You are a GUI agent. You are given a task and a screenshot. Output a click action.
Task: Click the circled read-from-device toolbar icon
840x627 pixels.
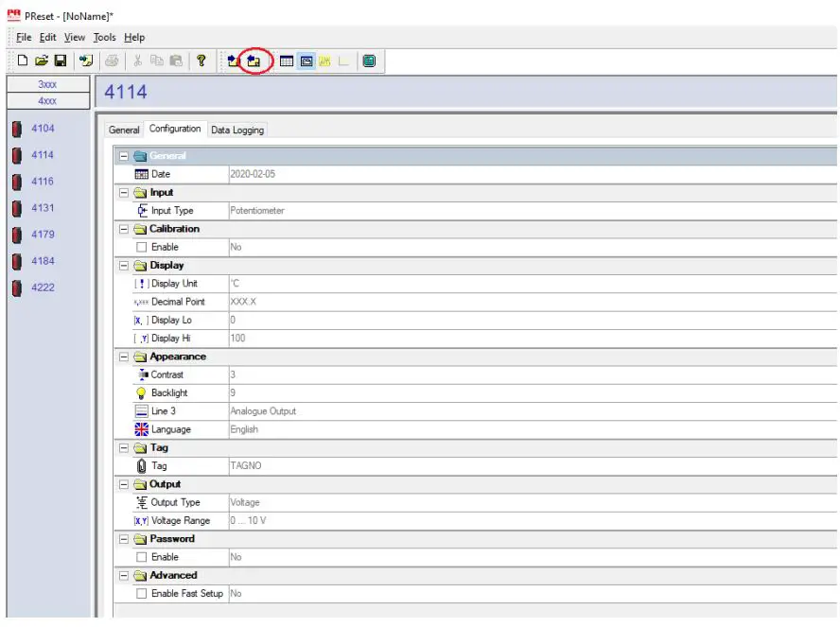click(x=254, y=61)
